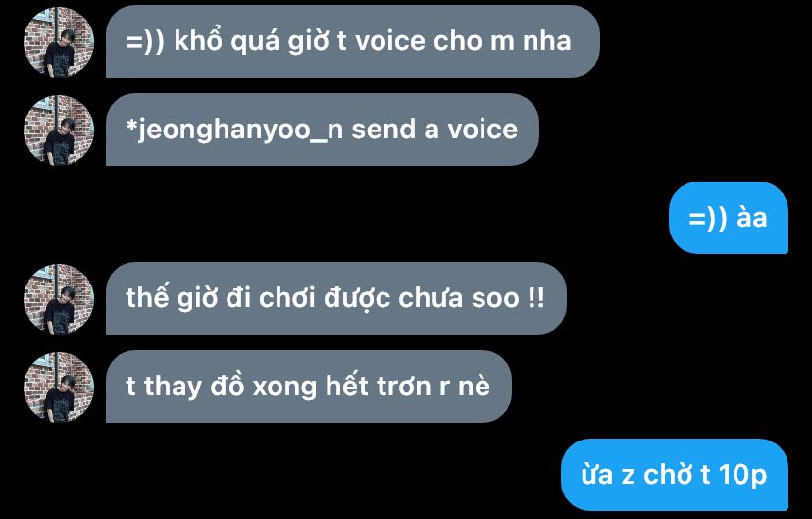The width and height of the screenshot is (812, 519).
Task: Tap the "t thay đồ xong hết trơn" bubble
Action: (309, 387)
